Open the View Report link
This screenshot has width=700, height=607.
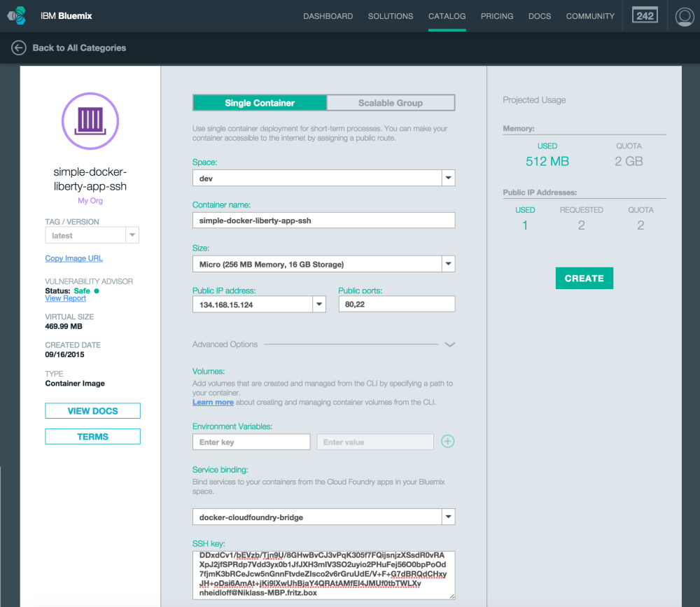[x=65, y=298]
